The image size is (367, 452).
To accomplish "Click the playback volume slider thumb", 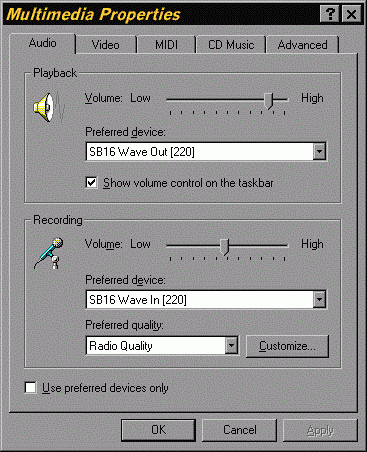I will tap(269, 101).
